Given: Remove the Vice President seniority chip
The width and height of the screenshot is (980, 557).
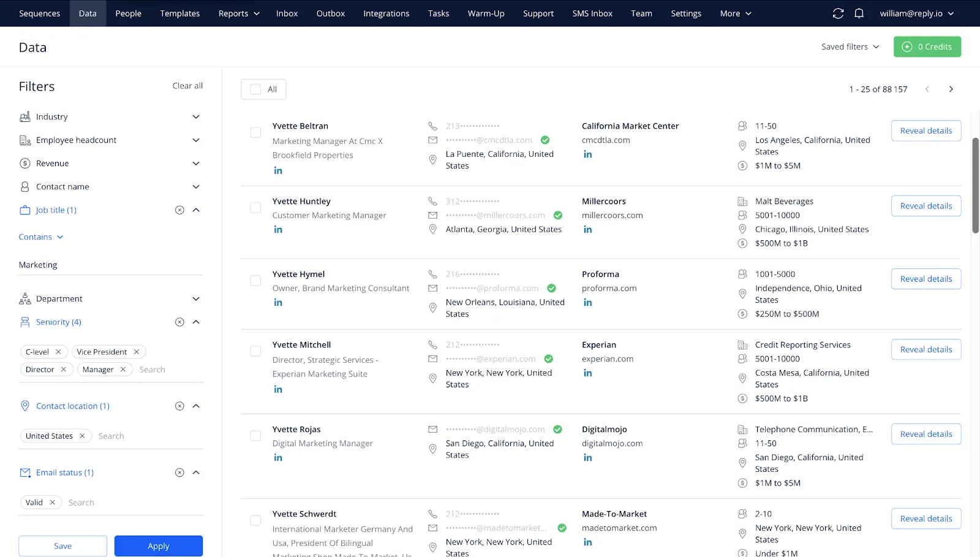Looking at the screenshot, I should tap(137, 352).
